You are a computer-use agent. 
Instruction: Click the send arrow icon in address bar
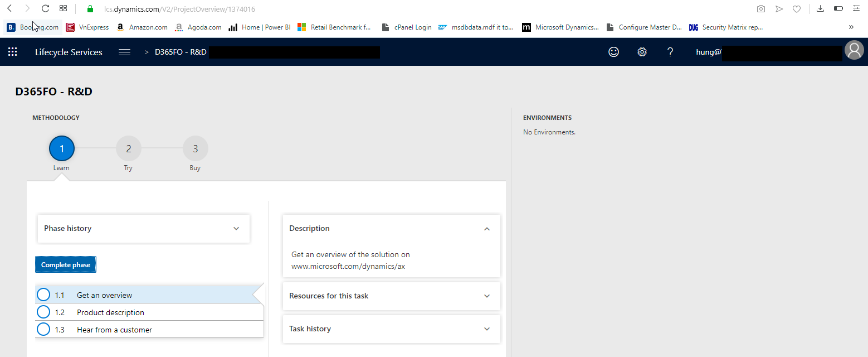(779, 9)
